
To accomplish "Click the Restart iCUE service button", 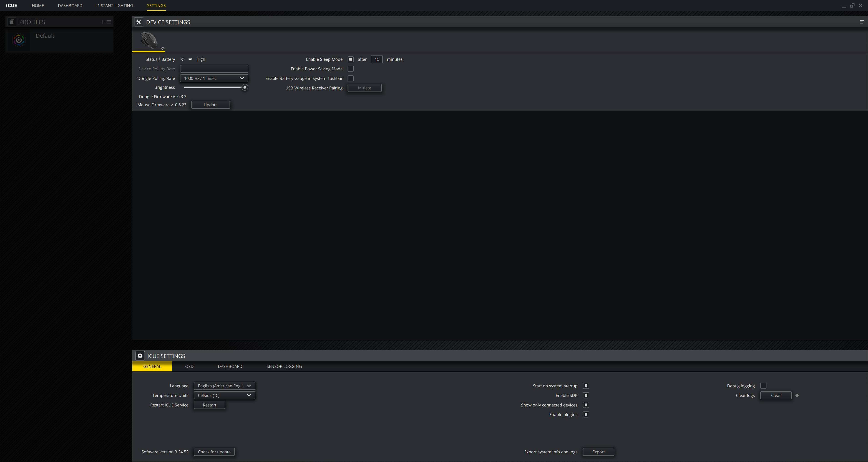I will pos(209,405).
